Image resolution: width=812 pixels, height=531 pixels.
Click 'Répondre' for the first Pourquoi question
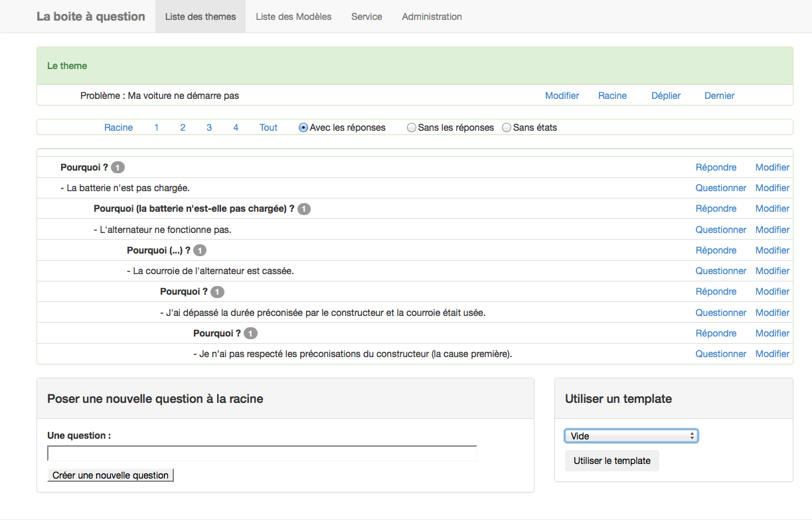[716, 167]
